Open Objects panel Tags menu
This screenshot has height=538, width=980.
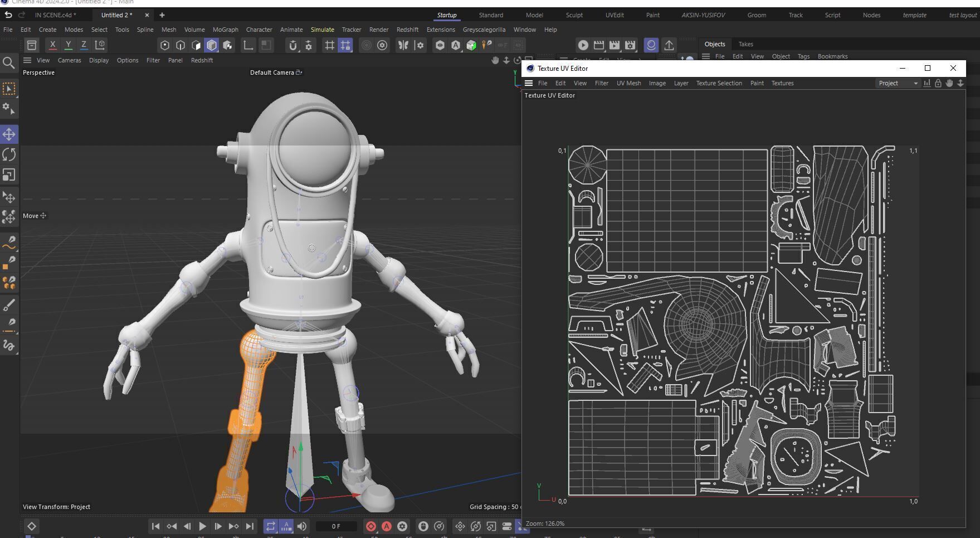tap(803, 56)
